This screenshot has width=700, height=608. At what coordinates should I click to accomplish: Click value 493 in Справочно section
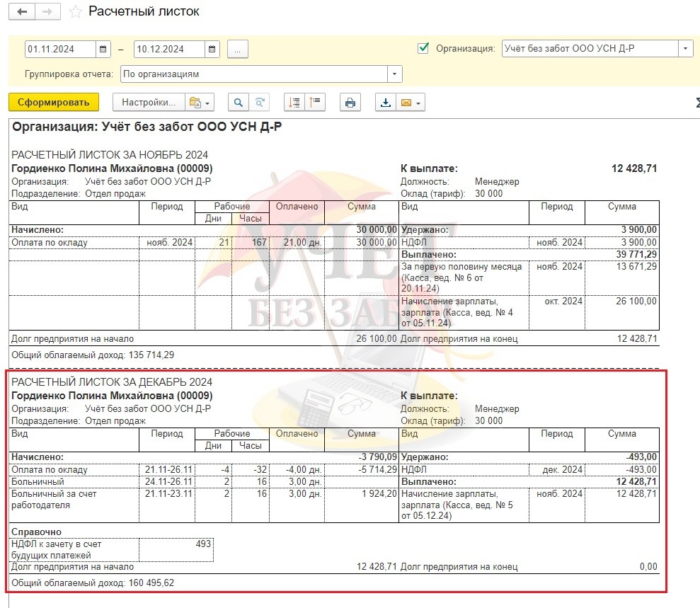click(203, 544)
